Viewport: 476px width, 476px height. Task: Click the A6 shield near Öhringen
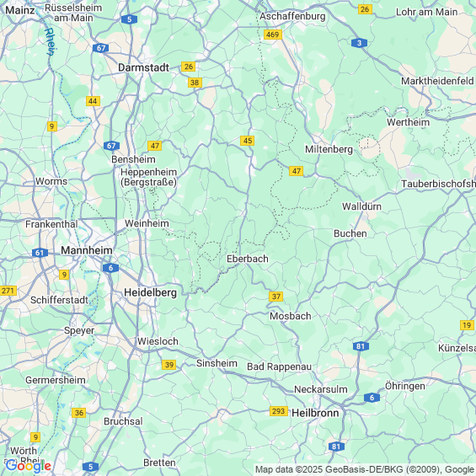click(x=372, y=397)
